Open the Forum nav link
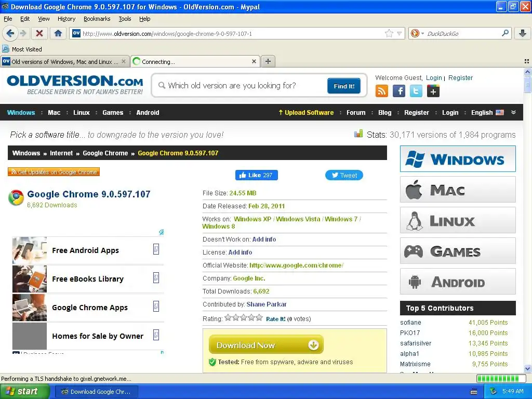 click(x=355, y=113)
